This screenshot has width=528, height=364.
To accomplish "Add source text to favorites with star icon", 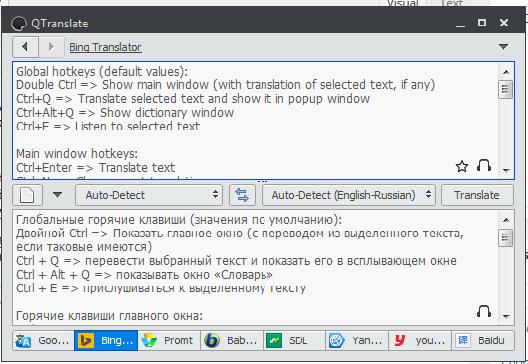I will click(x=462, y=166).
